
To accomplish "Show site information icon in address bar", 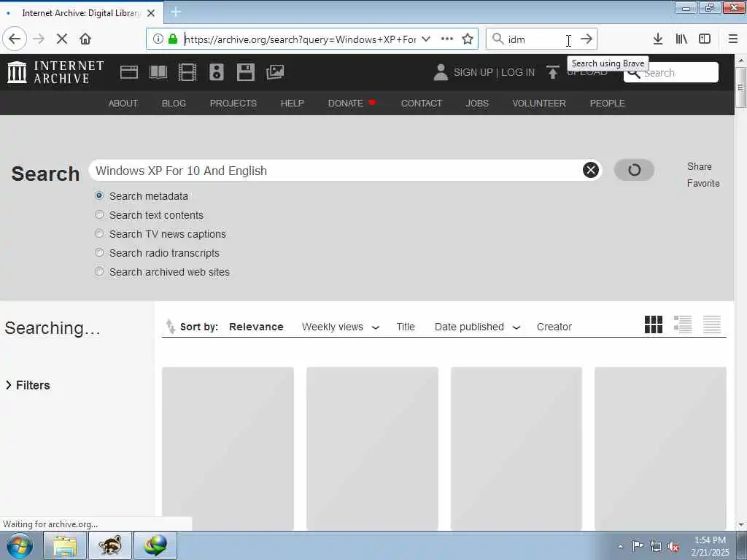I will 158,39.
